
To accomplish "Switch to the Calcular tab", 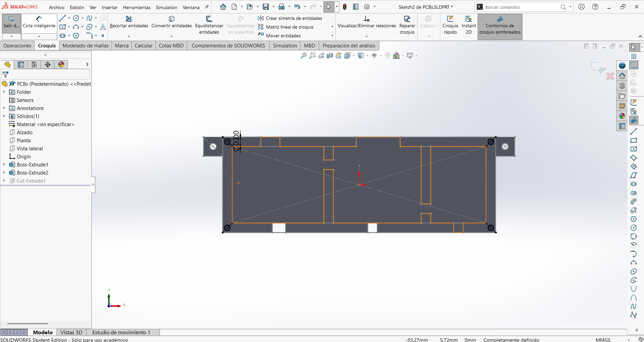I will pyautogui.click(x=143, y=46).
